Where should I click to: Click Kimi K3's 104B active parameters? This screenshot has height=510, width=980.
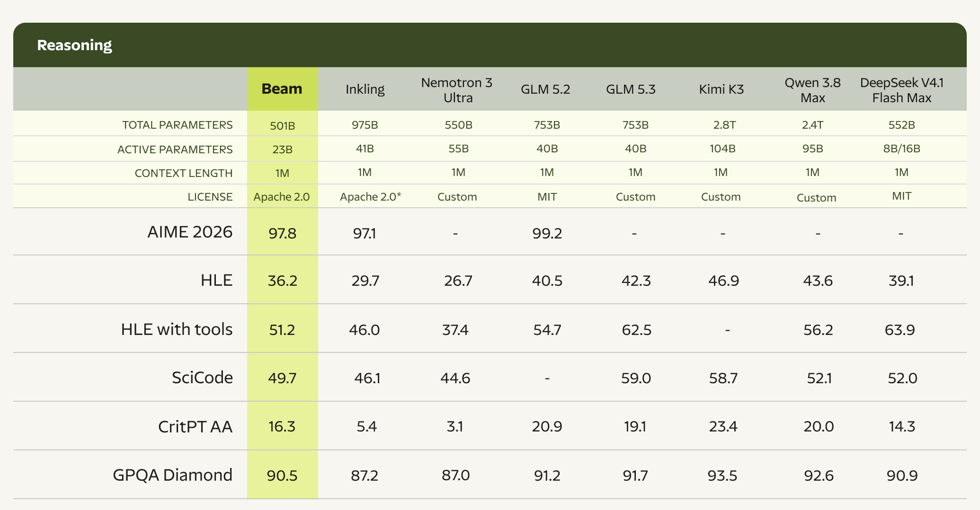[x=722, y=149]
